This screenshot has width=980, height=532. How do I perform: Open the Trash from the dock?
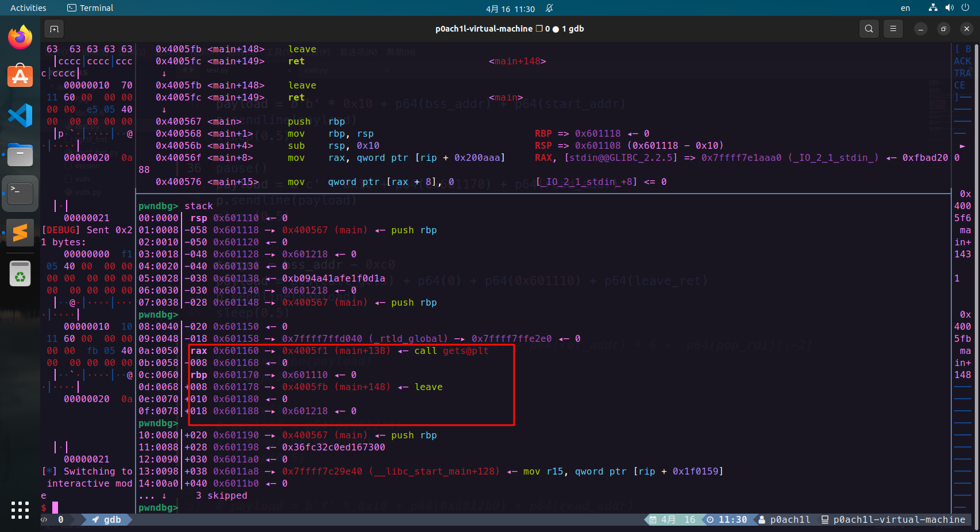[x=20, y=273]
